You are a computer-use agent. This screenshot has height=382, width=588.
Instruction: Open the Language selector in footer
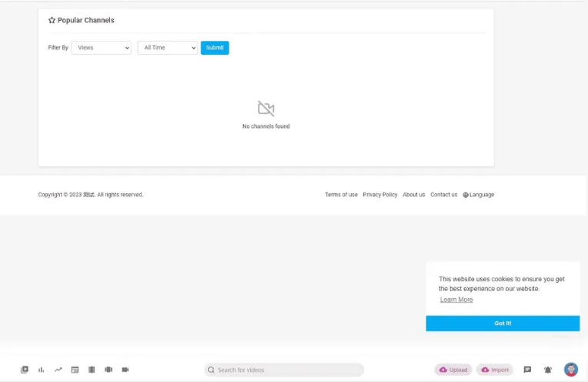tap(479, 195)
